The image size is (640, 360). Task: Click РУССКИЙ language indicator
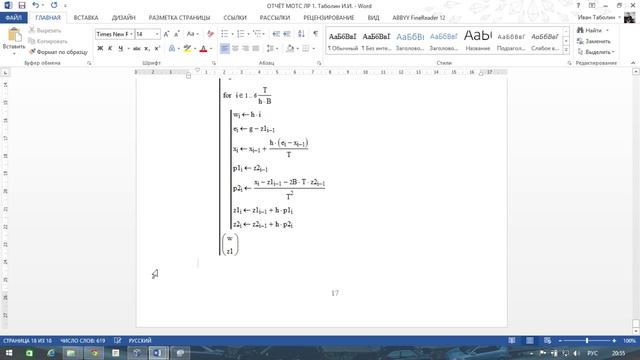[x=140, y=340]
